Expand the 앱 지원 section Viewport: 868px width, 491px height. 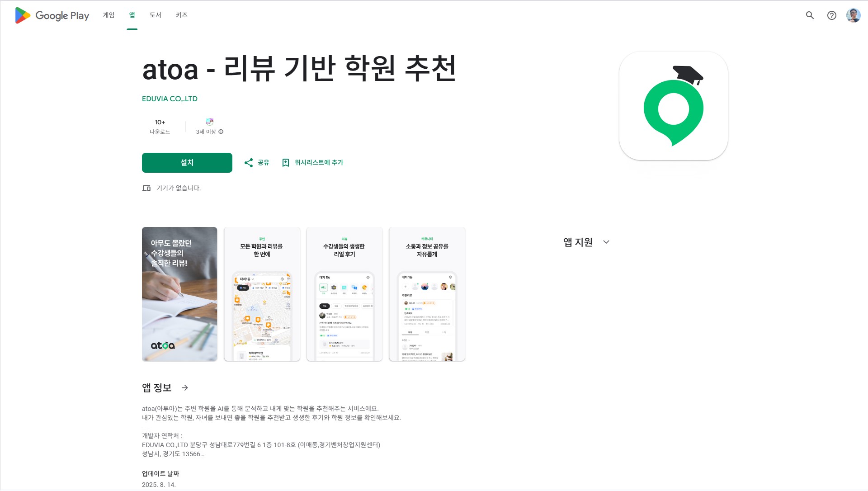[x=606, y=242]
